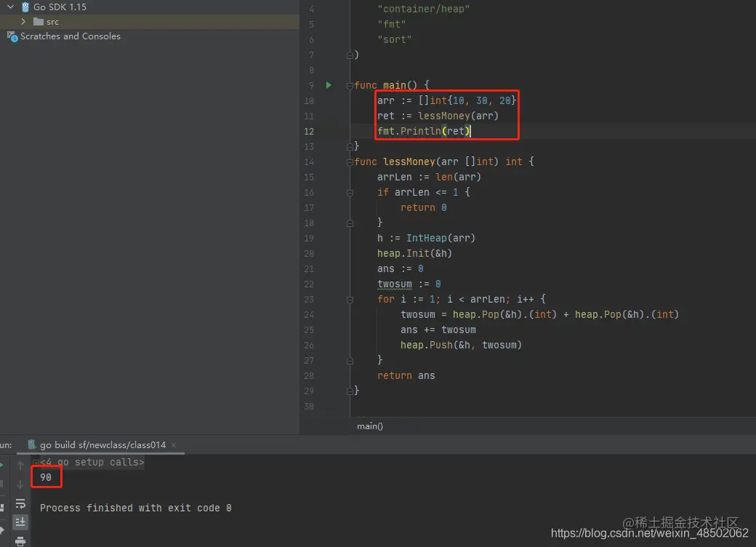Click the print icon in Run console

click(x=20, y=540)
